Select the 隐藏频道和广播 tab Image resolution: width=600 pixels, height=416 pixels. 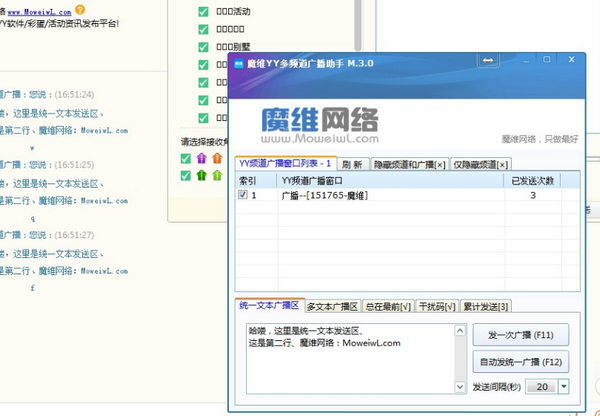(410, 164)
